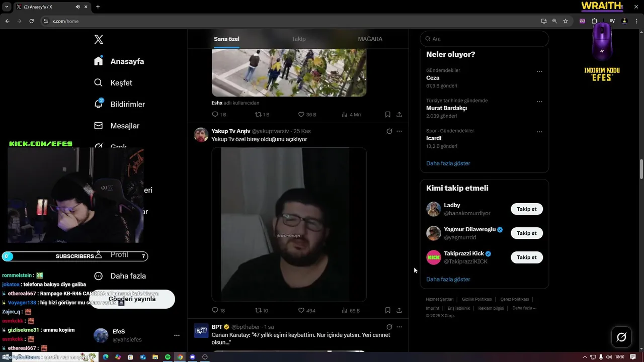This screenshot has width=644, height=362.
Task: Bookmark the Eshx video post
Action: [x=387, y=115]
